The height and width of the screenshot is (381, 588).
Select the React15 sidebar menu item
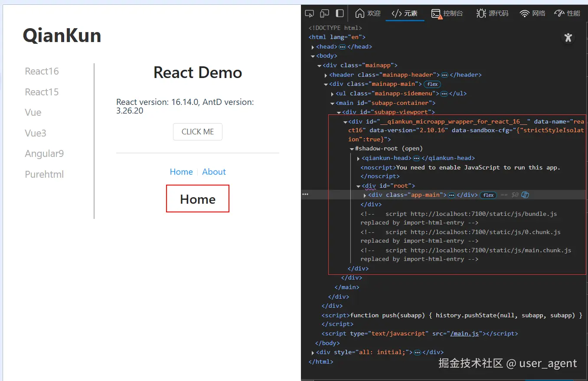pos(42,92)
